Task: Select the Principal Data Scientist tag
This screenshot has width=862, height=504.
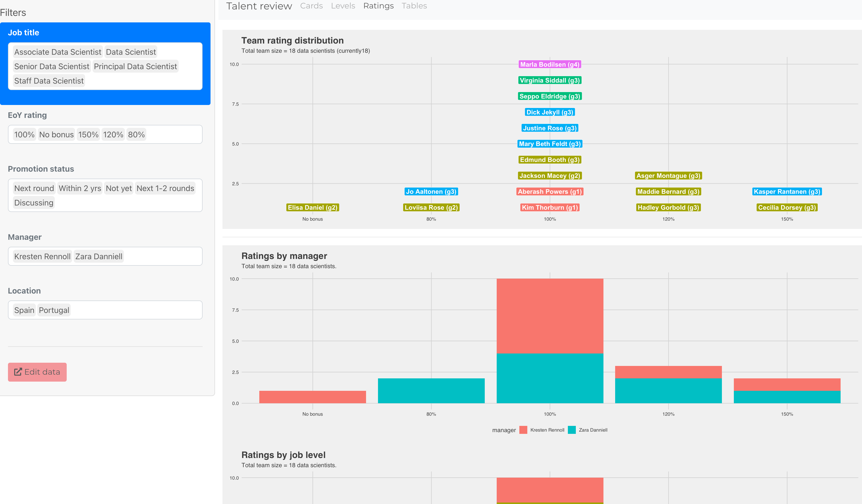Action: tap(135, 66)
